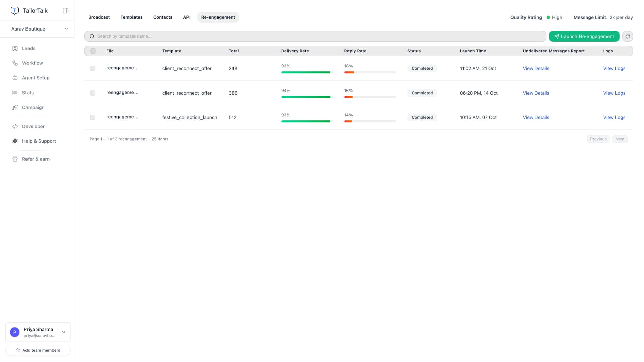Click the Delivery Rate column header
644x362 pixels.
(295, 51)
